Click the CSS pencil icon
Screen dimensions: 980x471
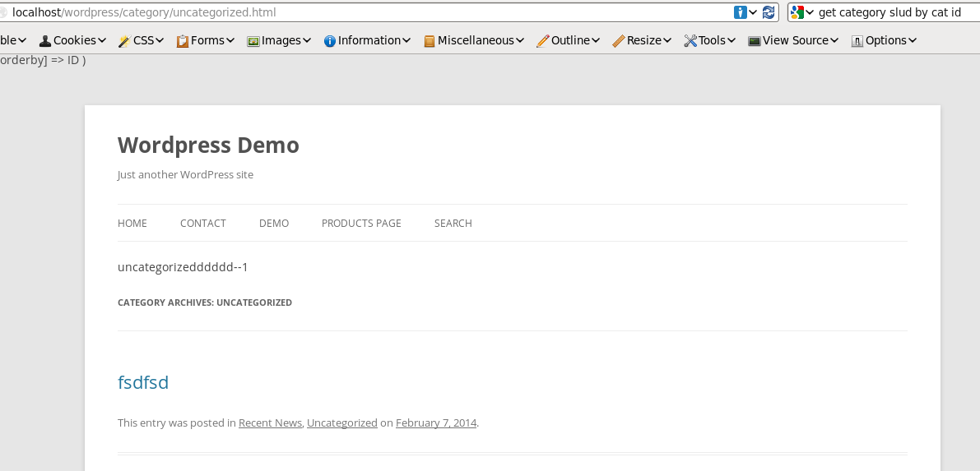tap(124, 40)
